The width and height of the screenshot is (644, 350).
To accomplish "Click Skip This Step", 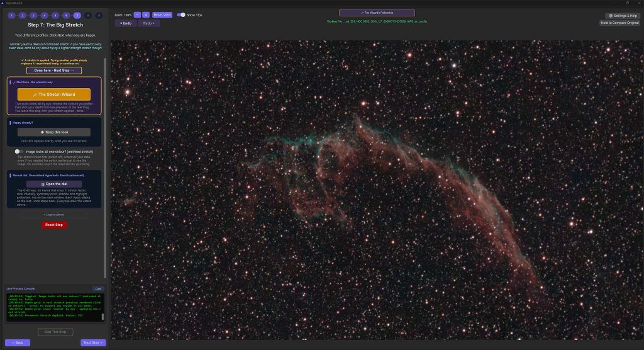I will [x=55, y=332].
